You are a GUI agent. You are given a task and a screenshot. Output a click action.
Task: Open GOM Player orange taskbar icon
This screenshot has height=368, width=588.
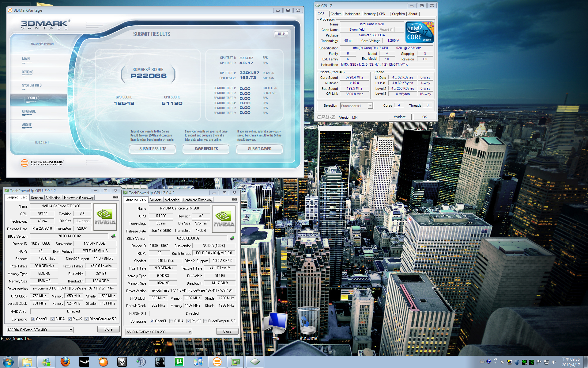pyautogui.click(x=103, y=362)
